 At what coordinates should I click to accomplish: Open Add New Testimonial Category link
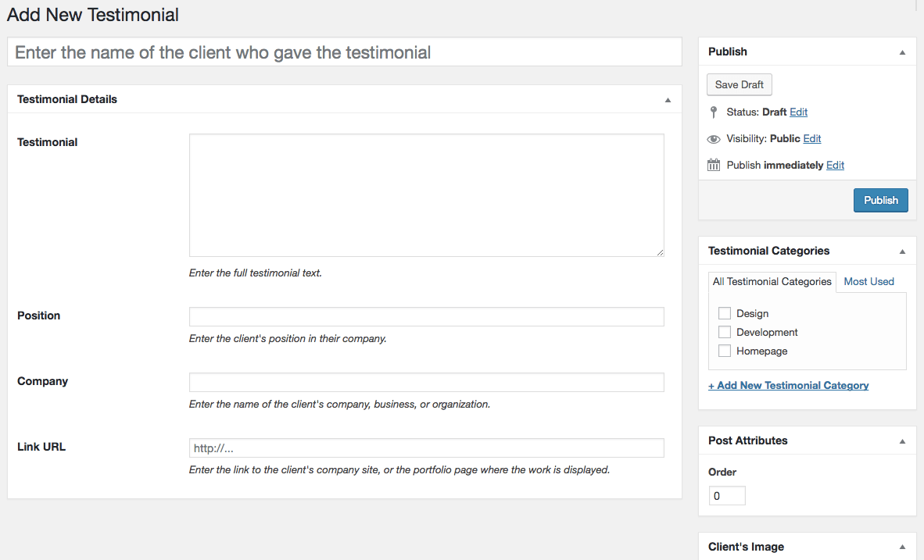(x=788, y=385)
